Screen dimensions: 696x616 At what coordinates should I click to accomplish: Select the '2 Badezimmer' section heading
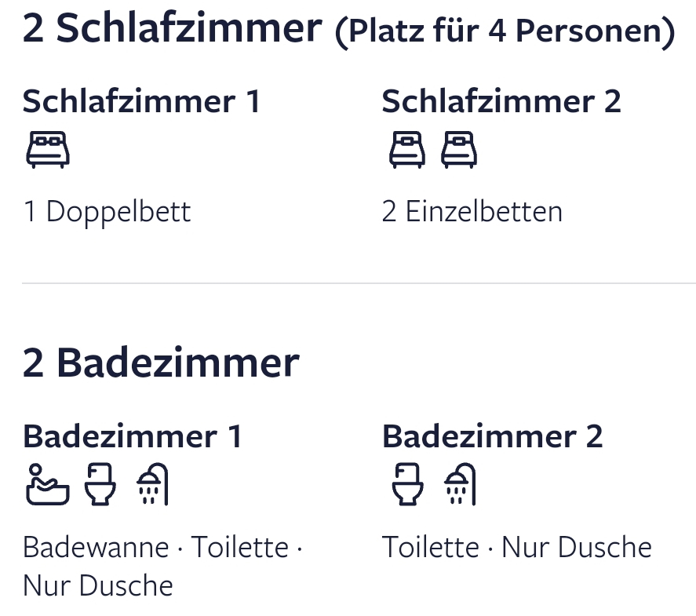pyautogui.click(x=161, y=363)
